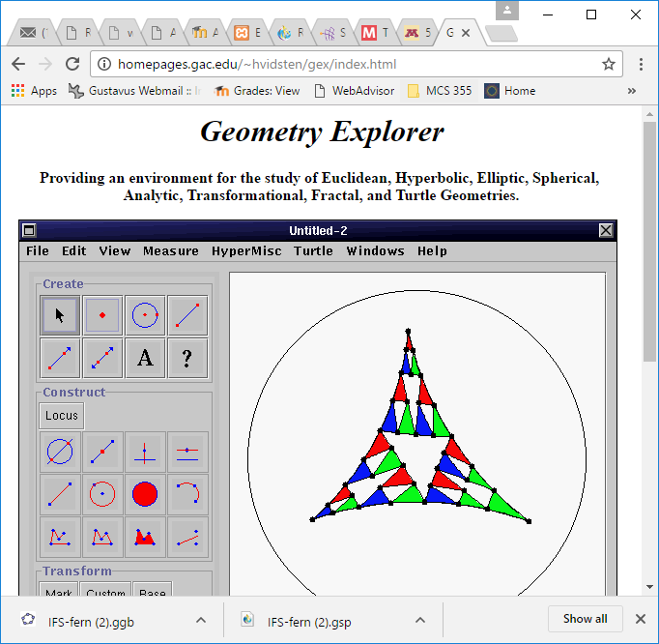Open a new browser tab

click(x=501, y=34)
